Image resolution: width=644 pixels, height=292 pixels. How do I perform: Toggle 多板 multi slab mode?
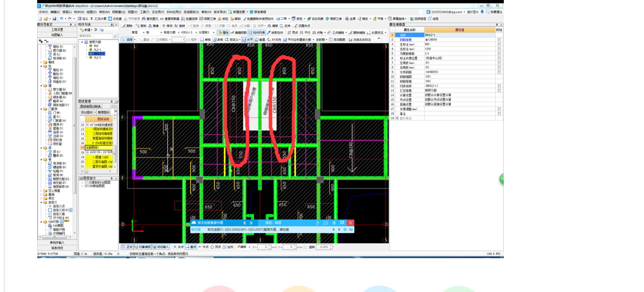[x=218, y=40]
